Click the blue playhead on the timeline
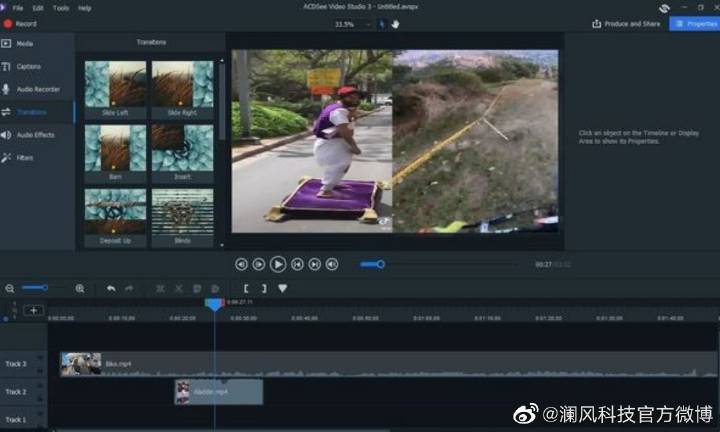Viewport: 720px width, 432px height. click(214, 305)
